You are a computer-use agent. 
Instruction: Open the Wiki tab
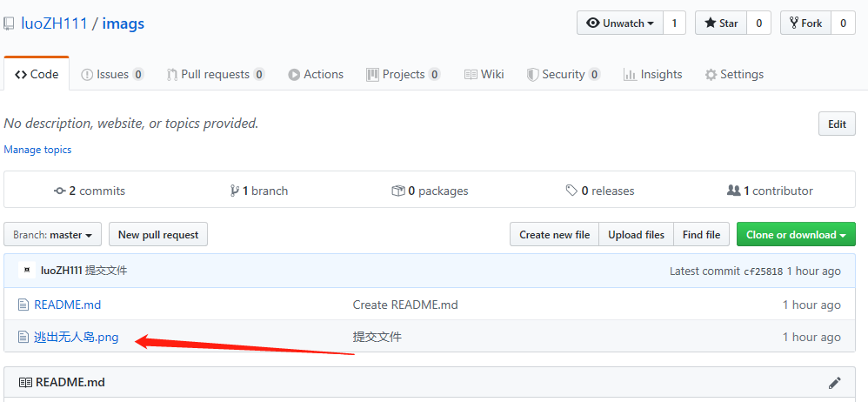(x=484, y=74)
